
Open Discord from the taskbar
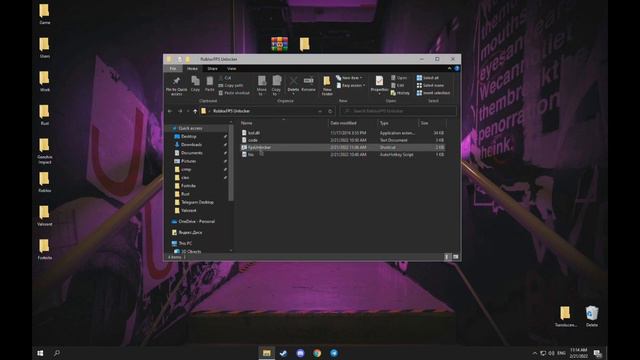(x=300, y=353)
